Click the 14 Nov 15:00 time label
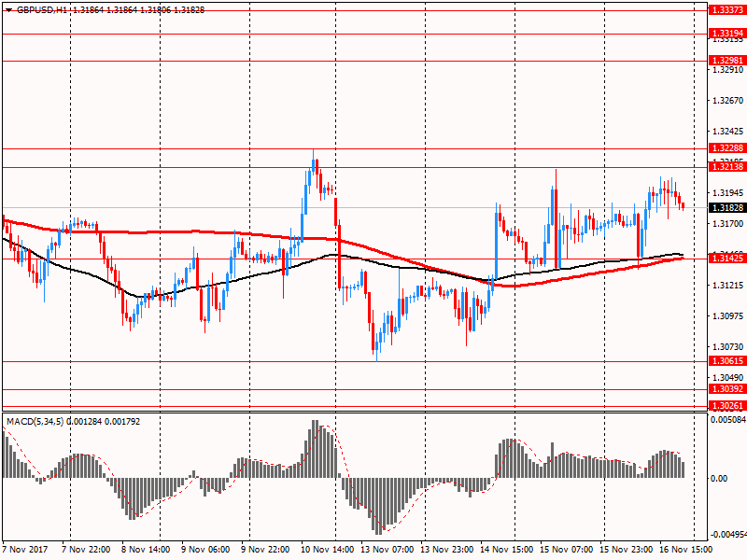The width and height of the screenshot is (747, 560). coord(507,549)
